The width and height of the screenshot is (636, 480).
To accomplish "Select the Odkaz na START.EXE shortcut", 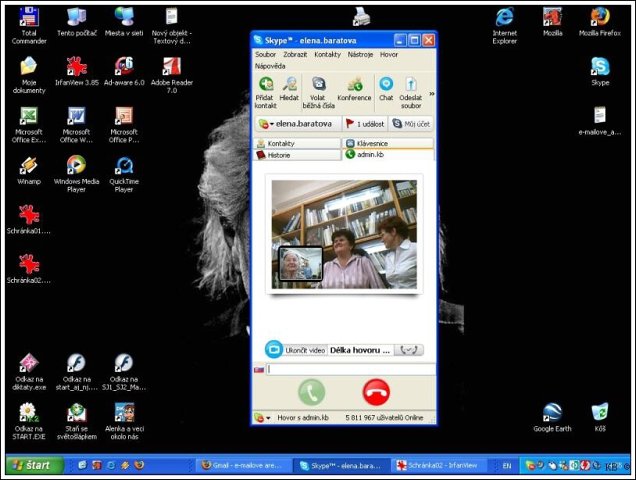I will pos(29,421).
